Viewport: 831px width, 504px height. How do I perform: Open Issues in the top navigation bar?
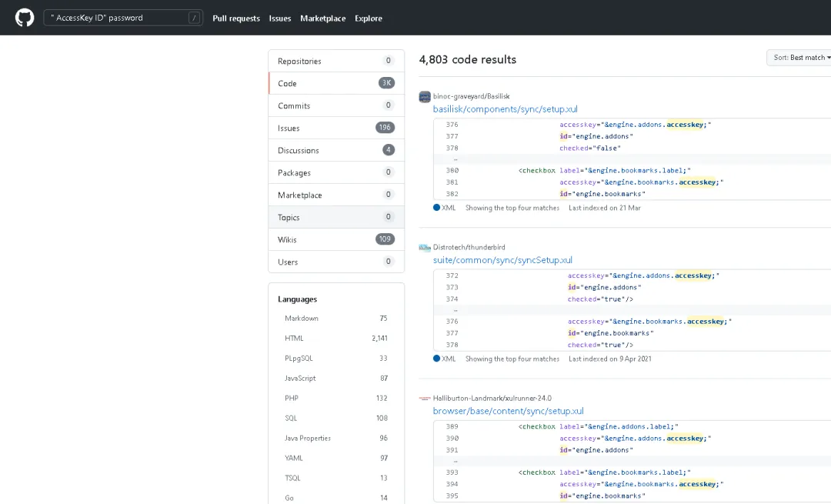[x=280, y=18]
